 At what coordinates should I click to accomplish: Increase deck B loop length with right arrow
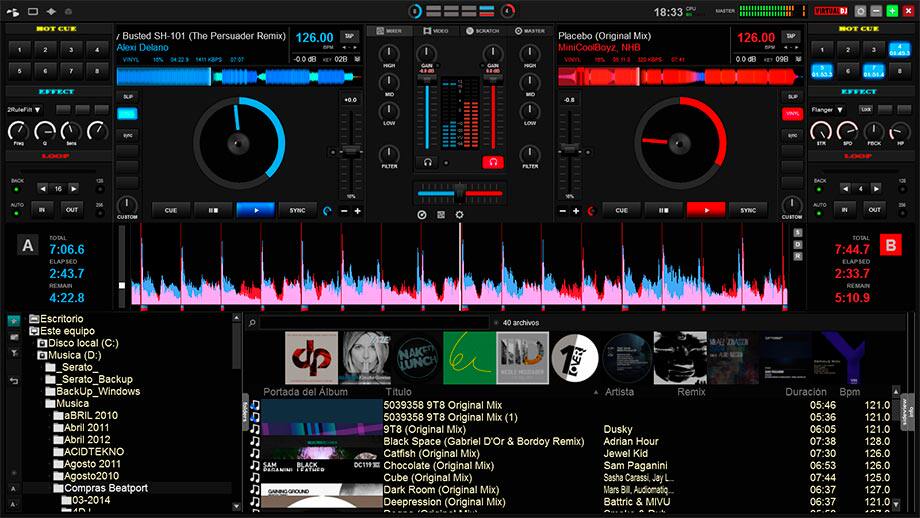tap(876, 189)
